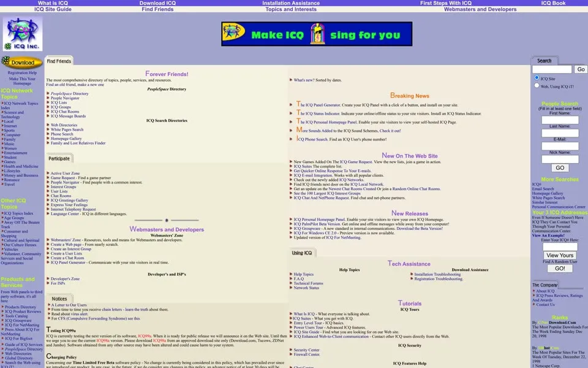Viewport: 588px width, 368px height.
Task: Open Email Search under More Searches
Action: point(543,189)
